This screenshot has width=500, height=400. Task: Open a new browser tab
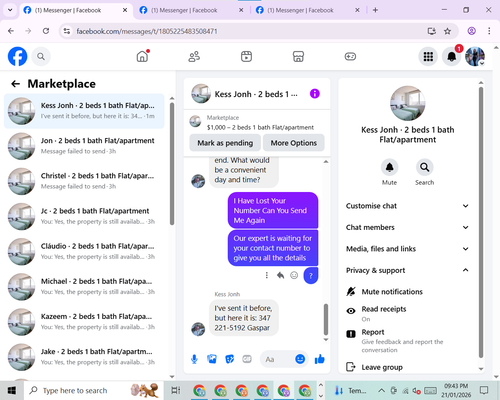coord(375,10)
